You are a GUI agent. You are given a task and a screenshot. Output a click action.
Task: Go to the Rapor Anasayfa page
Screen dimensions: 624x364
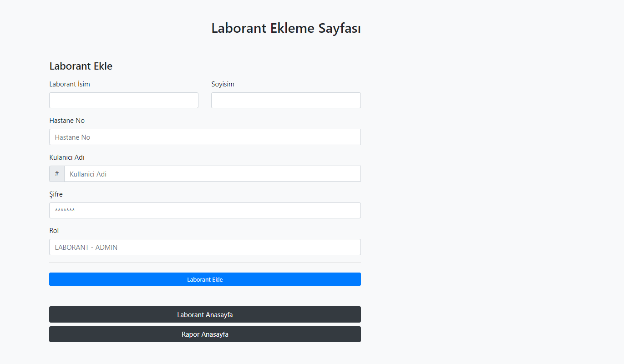point(204,334)
